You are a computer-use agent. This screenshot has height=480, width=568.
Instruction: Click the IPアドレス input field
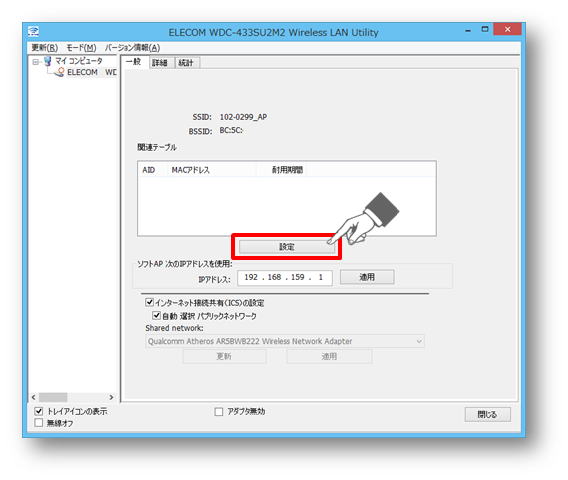pyautogui.click(x=285, y=278)
